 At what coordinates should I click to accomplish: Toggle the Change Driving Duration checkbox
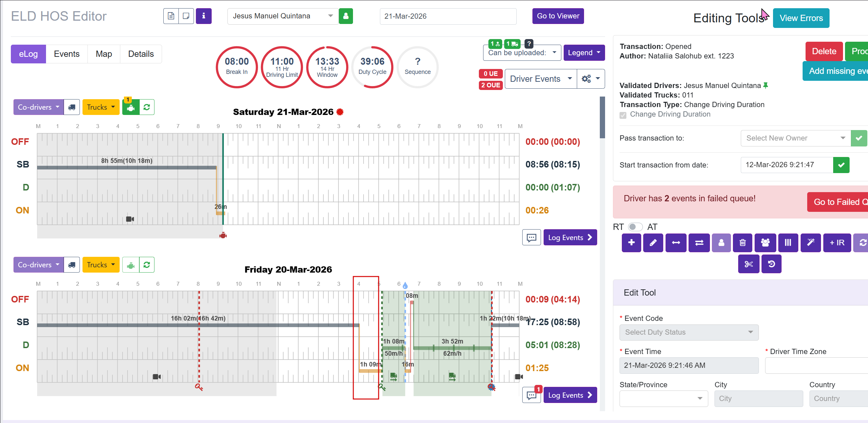(x=623, y=115)
